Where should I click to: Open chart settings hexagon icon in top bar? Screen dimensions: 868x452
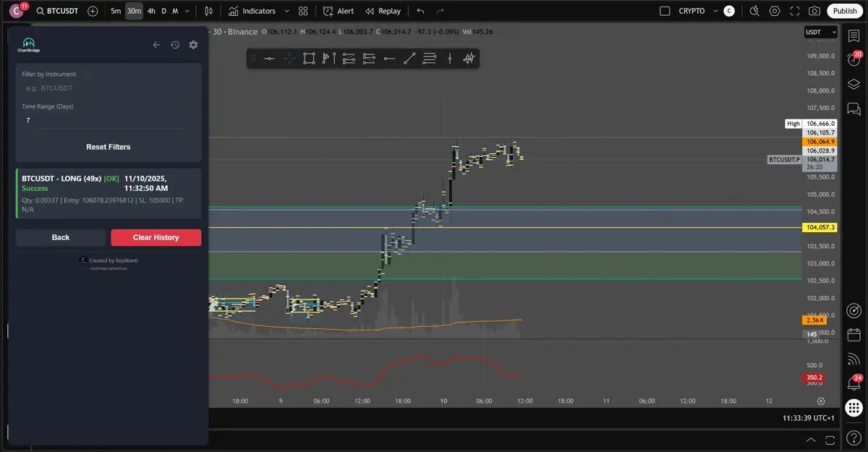pyautogui.click(x=775, y=11)
